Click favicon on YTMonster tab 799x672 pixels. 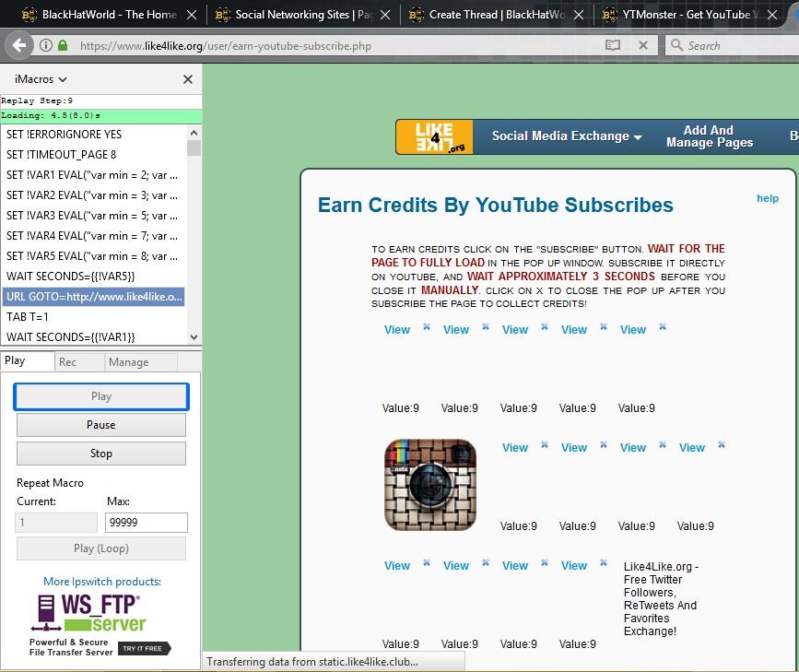(x=610, y=15)
